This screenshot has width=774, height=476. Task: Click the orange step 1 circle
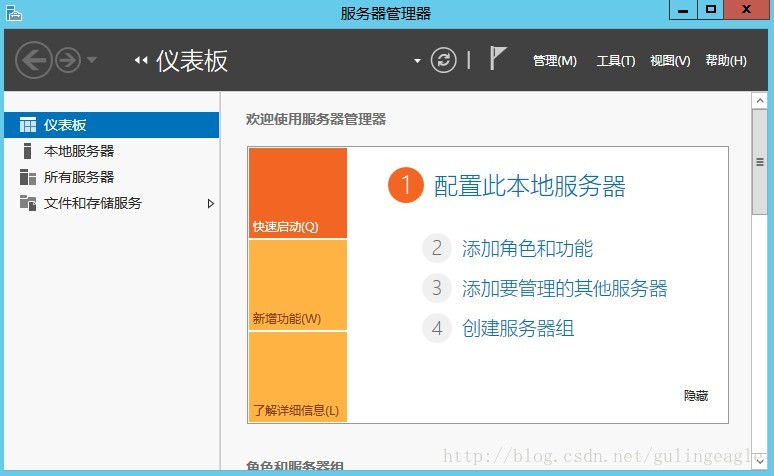pos(406,185)
